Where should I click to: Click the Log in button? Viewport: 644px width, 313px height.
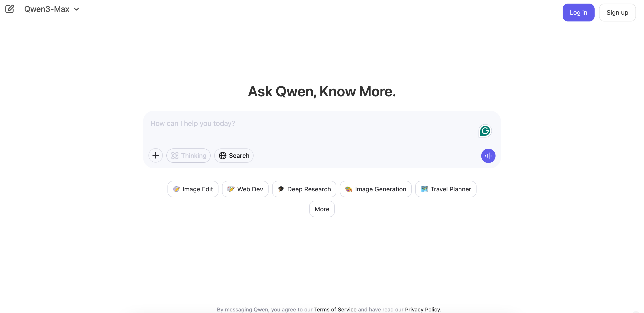(578, 12)
